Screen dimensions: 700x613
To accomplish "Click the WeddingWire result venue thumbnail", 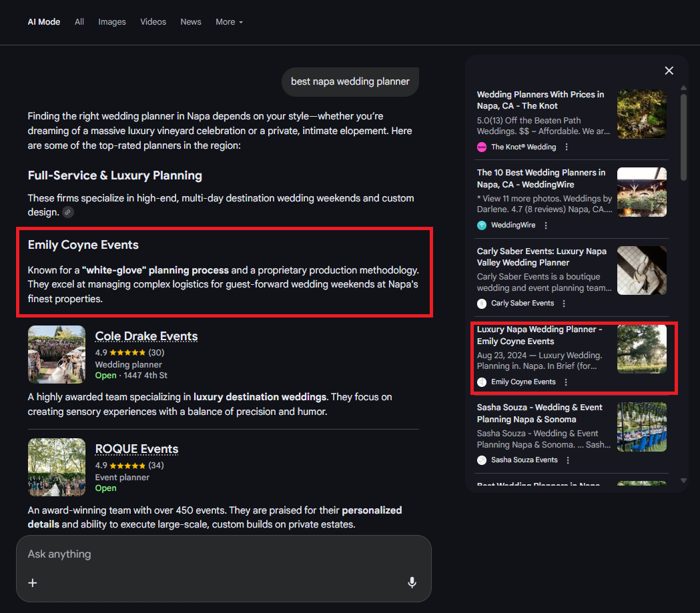I will (641, 192).
